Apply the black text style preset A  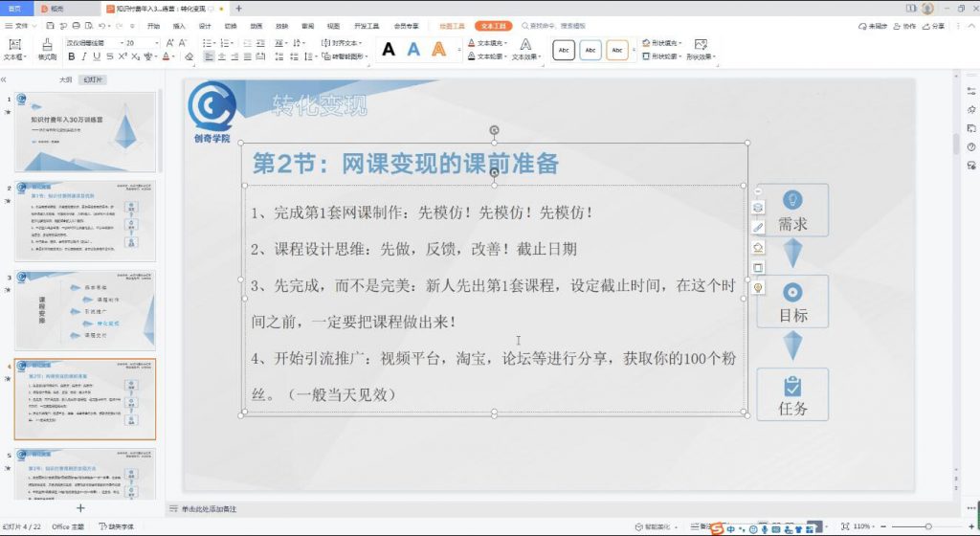point(389,50)
